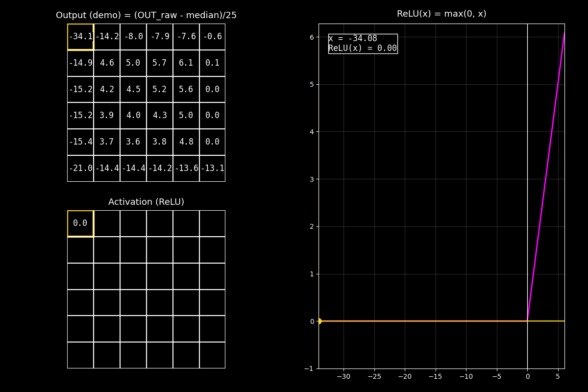Select the highlighted 0.0 cell in Activation grid

pos(80,223)
